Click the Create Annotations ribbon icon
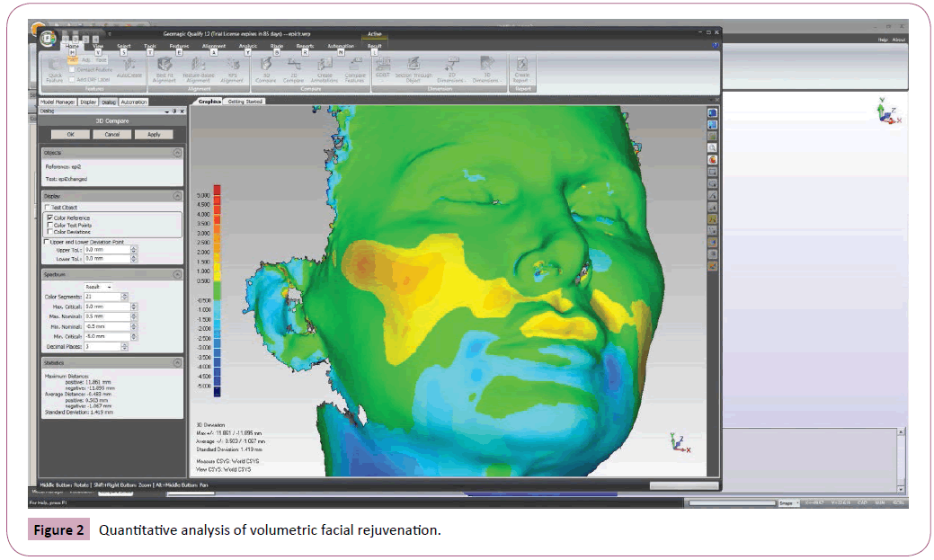 325,66
